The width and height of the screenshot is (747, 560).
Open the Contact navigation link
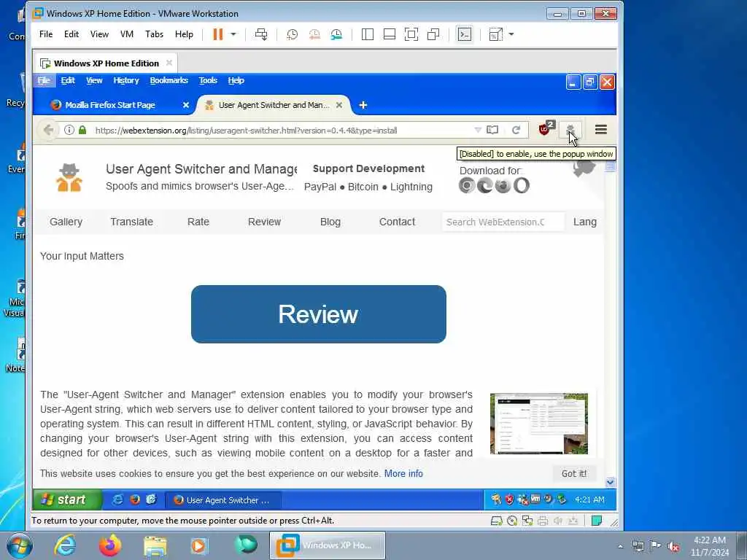397,222
